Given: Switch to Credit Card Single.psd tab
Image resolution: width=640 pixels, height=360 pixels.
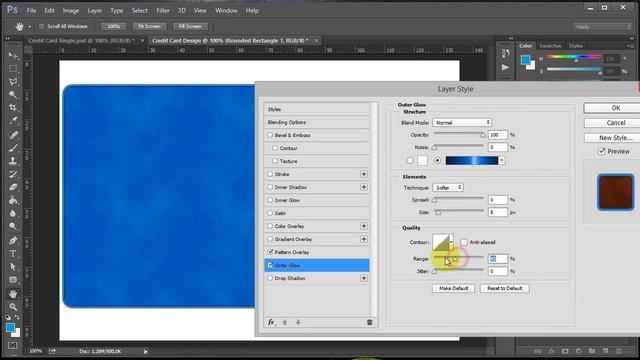Looking at the screenshot, I should coord(81,40).
